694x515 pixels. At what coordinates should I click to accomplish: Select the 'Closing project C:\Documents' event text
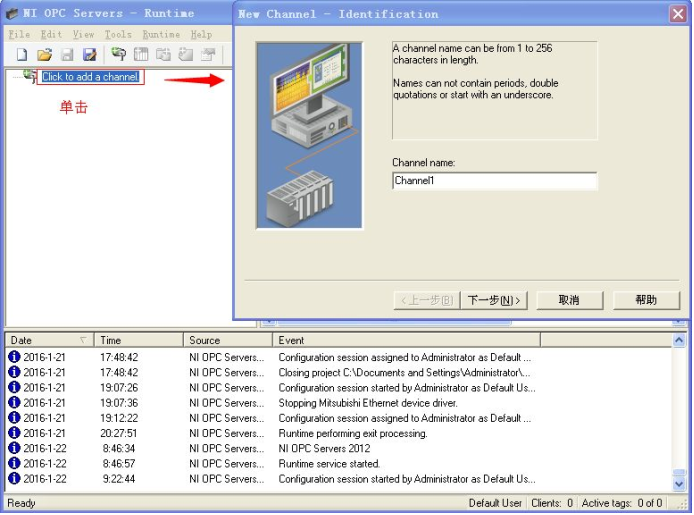coord(404,373)
